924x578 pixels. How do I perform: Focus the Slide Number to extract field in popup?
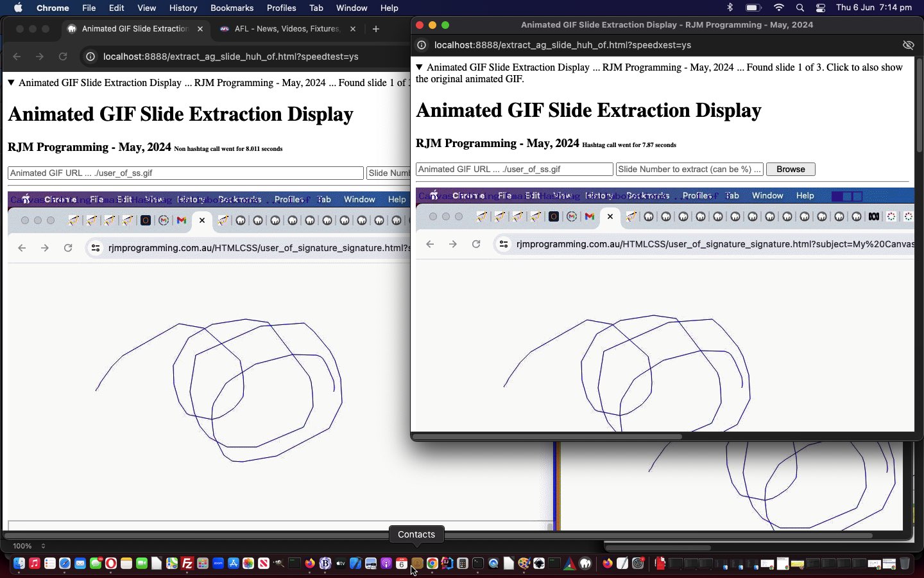pyautogui.click(x=689, y=169)
